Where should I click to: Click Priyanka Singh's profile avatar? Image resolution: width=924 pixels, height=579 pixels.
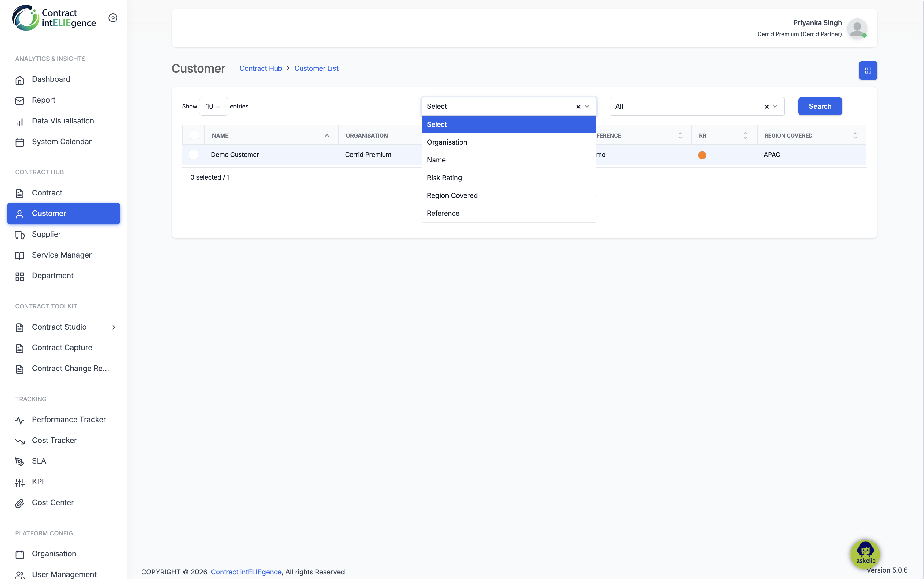pos(857,29)
